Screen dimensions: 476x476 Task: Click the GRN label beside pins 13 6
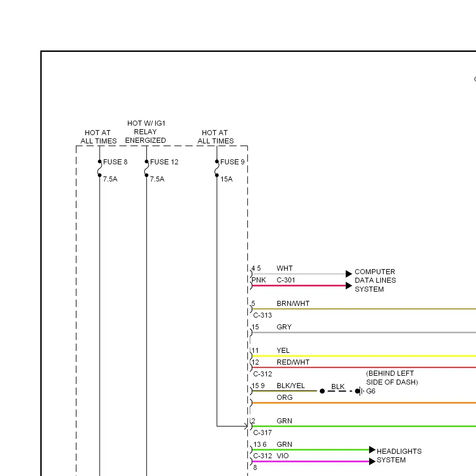point(284,444)
